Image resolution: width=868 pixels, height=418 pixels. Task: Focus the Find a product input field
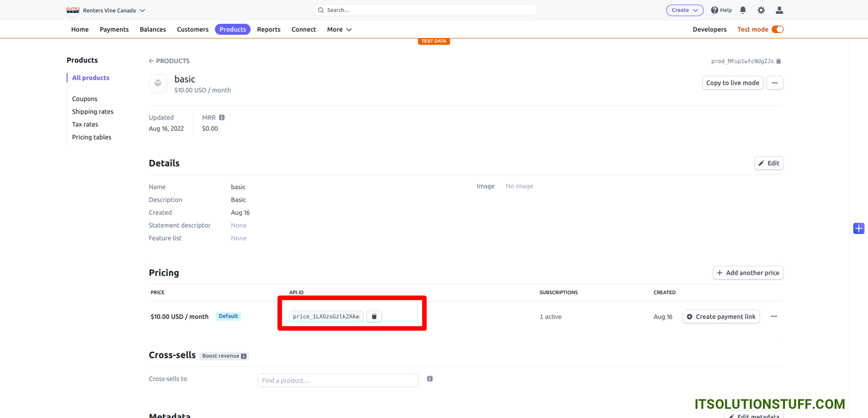[337, 381]
